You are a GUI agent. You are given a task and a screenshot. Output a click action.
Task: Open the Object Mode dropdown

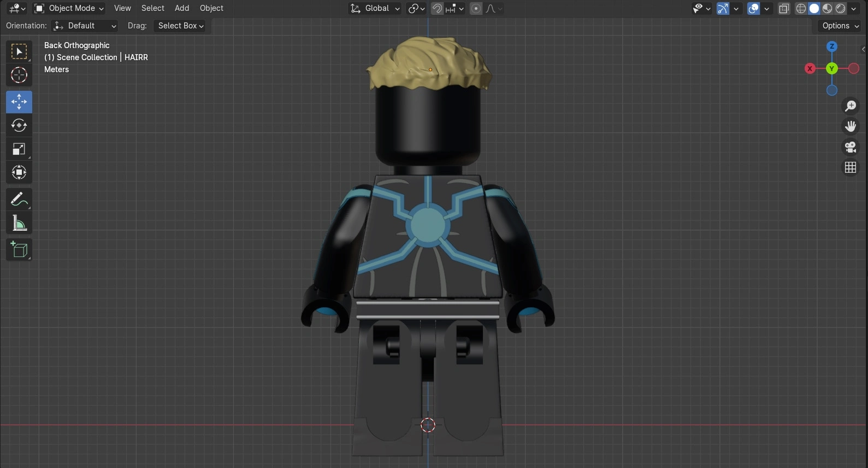point(69,8)
